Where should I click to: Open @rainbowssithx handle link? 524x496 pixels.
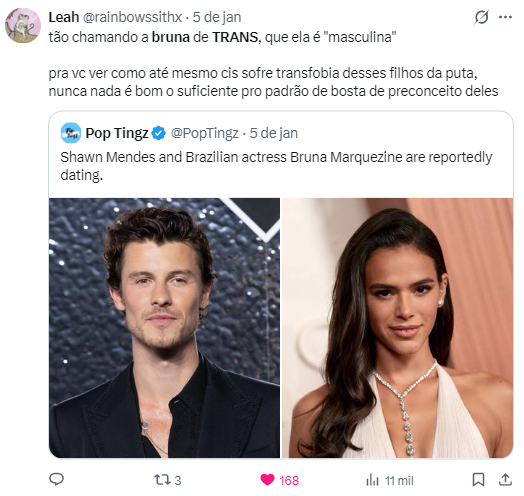[x=132, y=17]
